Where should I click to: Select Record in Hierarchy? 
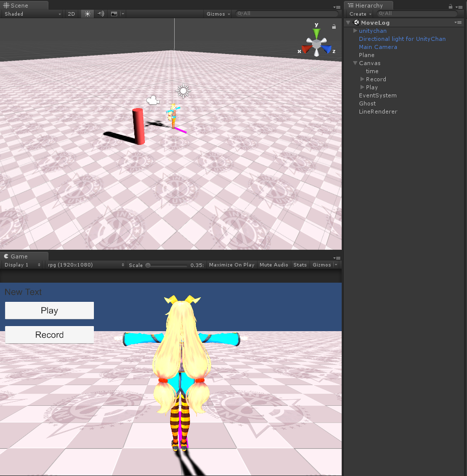tap(376, 79)
